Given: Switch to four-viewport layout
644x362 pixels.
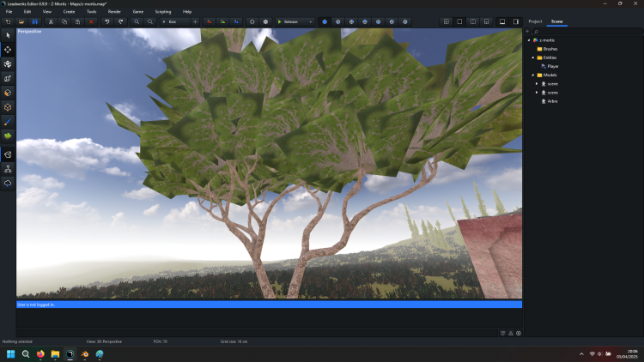Looking at the screenshot, I should click(446, 21).
